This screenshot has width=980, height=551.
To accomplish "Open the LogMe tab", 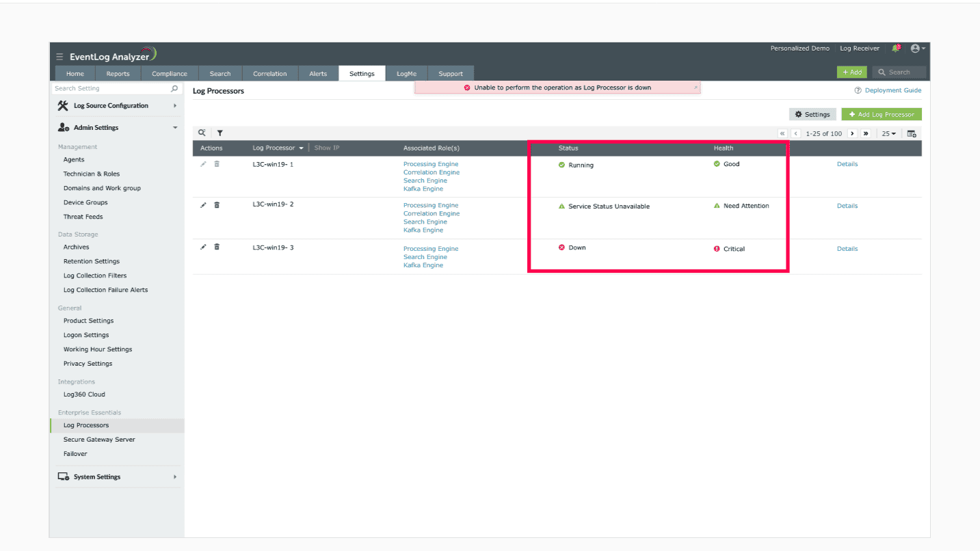I will (x=407, y=74).
